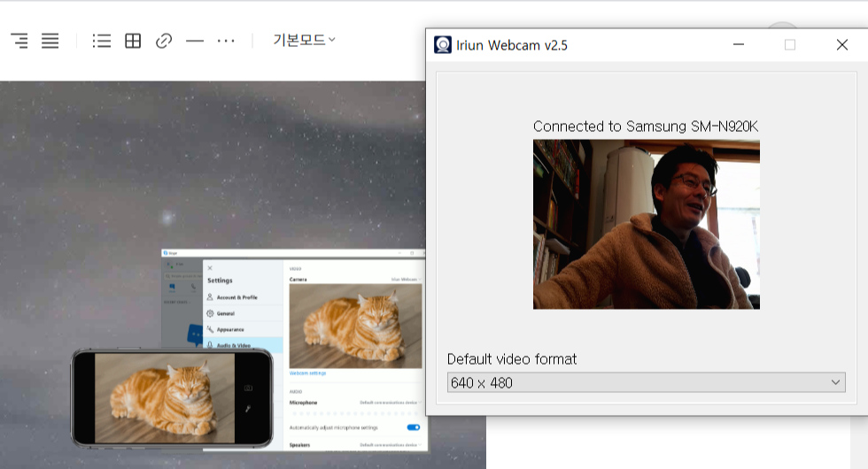Click the Iriun Webcam v2.5 title text
Image resolution: width=868 pixels, height=469 pixels.
(x=512, y=45)
